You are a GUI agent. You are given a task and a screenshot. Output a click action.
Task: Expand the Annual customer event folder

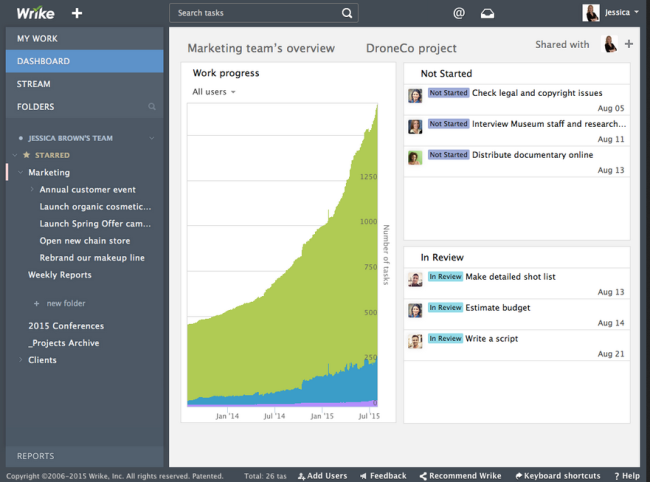pos(32,189)
